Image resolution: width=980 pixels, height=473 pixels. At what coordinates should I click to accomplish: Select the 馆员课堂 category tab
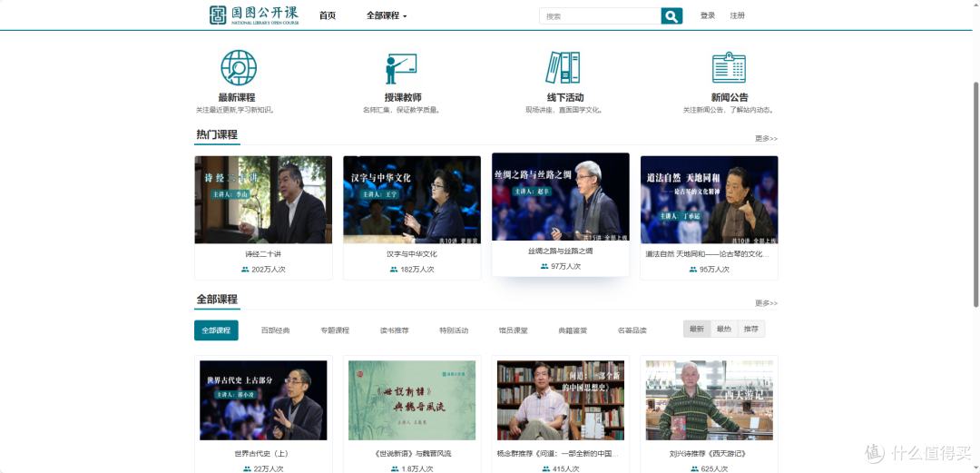(x=513, y=330)
